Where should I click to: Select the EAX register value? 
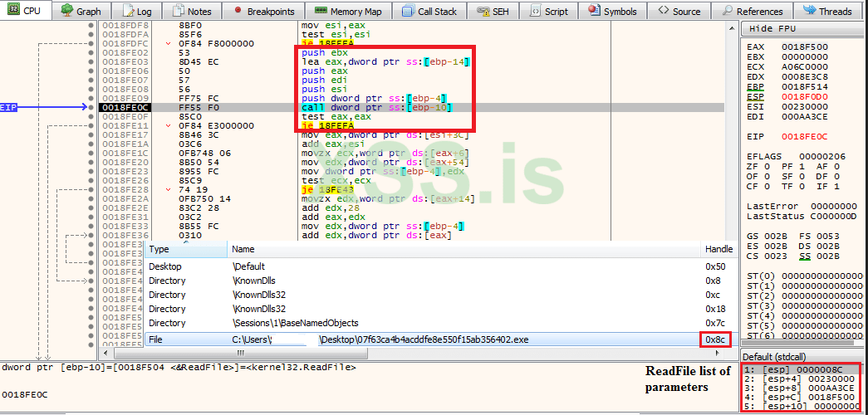[805, 47]
